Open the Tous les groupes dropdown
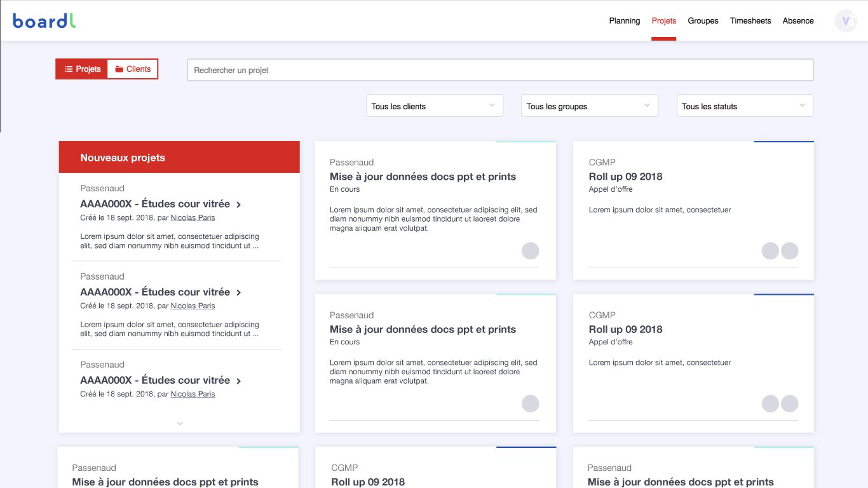This screenshot has width=868, height=488. [x=589, y=106]
